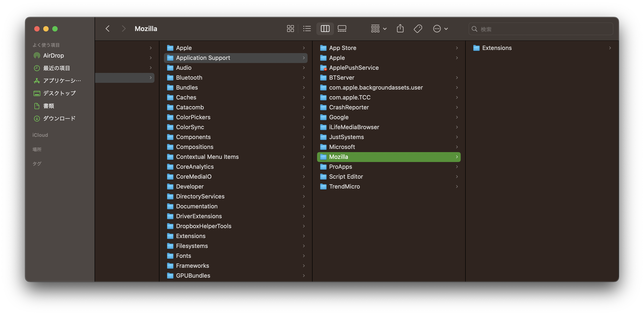Select the App Store folder icon

tap(323, 48)
